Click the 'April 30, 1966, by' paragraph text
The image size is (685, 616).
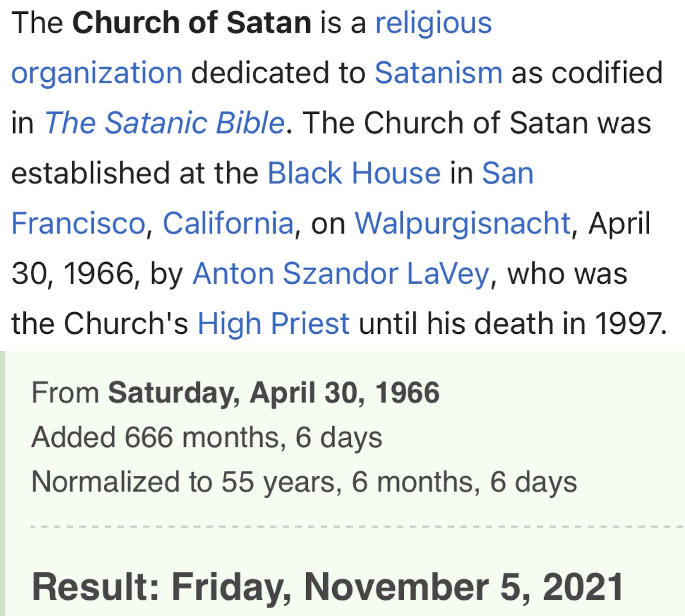(x=98, y=273)
